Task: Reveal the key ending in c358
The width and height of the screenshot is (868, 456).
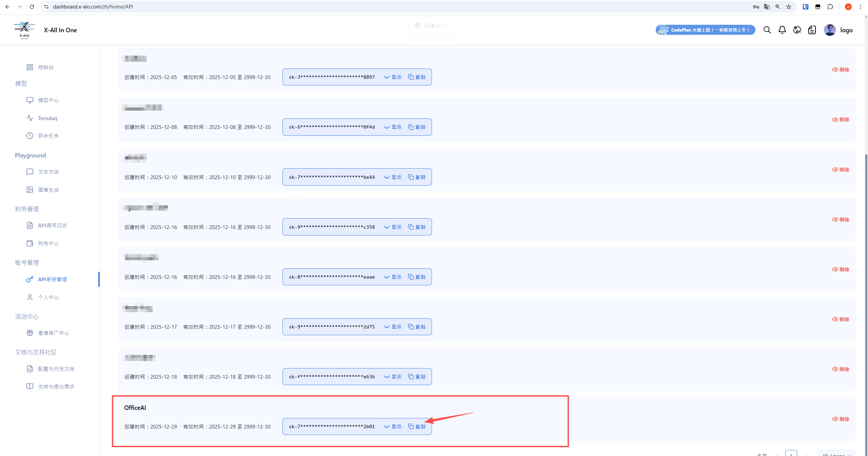Action: click(393, 227)
